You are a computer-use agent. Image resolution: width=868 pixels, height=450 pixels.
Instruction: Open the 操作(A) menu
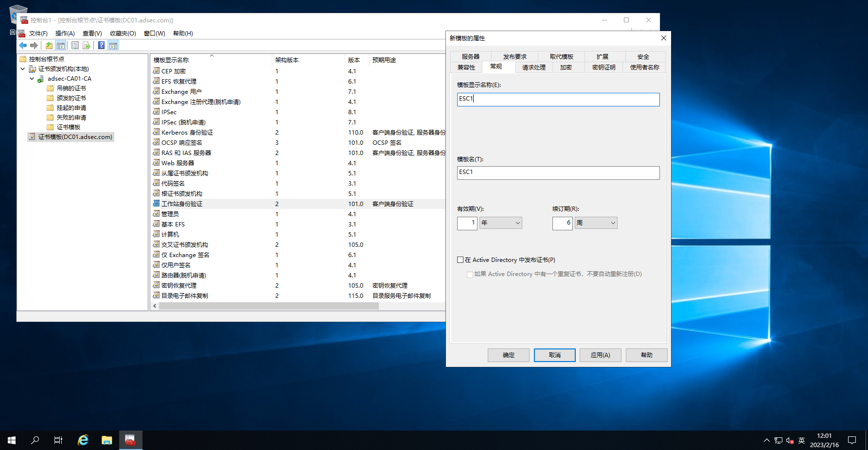tap(65, 34)
